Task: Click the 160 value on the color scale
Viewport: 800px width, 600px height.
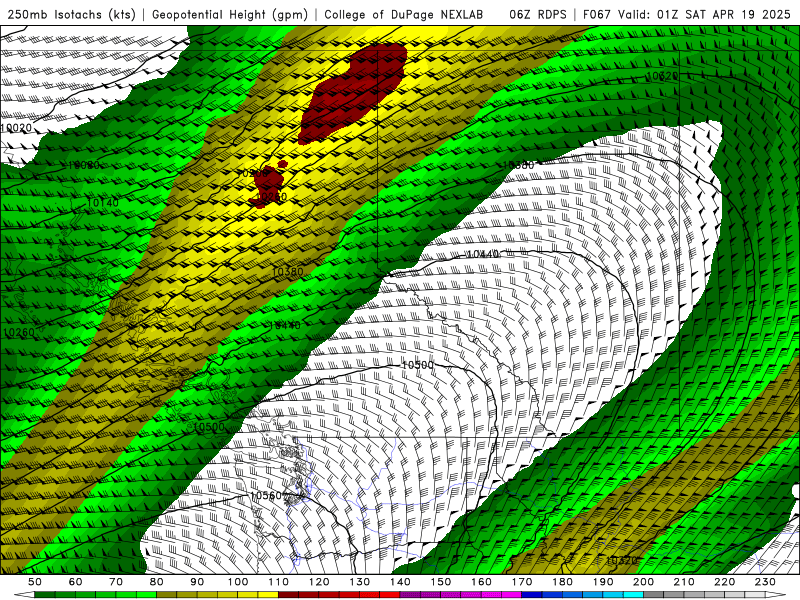Action: pyautogui.click(x=481, y=582)
